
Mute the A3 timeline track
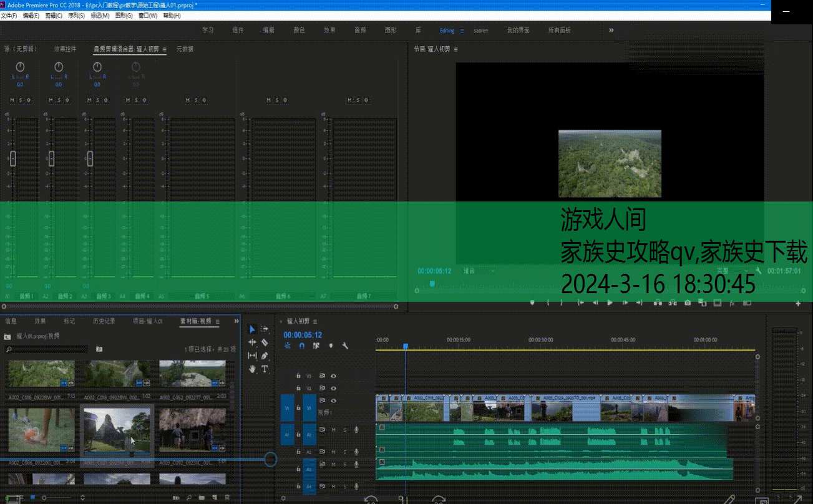click(333, 464)
